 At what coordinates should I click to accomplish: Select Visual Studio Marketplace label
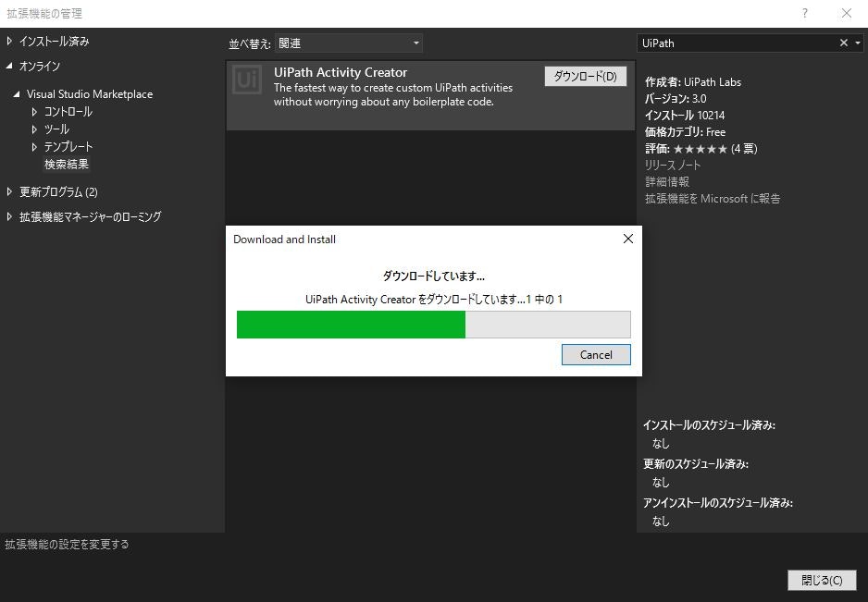tap(90, 94)
